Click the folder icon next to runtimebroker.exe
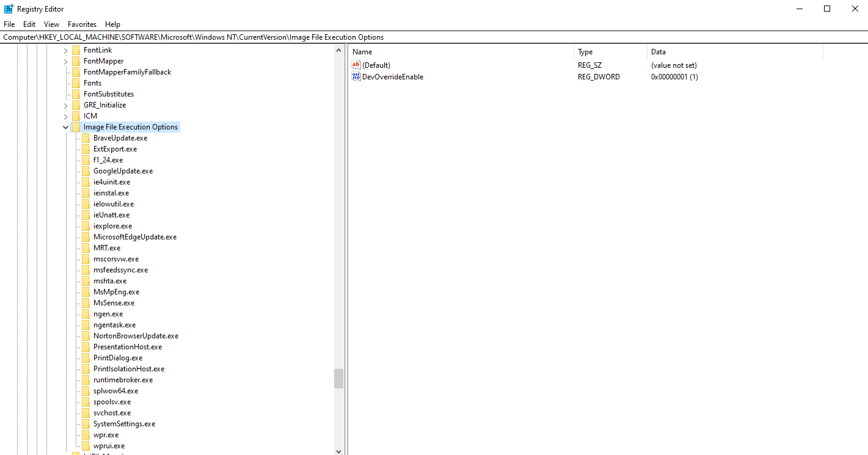Screen dimensions: 868x455 pyautogui.click(x=86, y=380)
